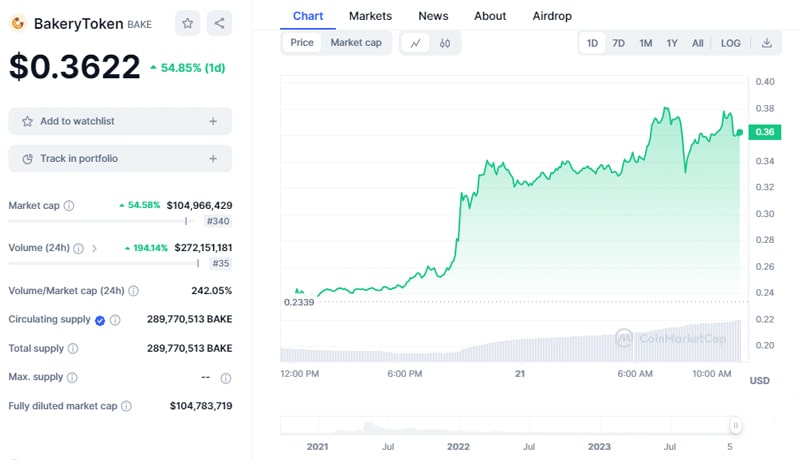Image resolution: width=800 pixels, height=460 pixels.
Task: Toggle the LOG scale option
Action: [731, 43]
